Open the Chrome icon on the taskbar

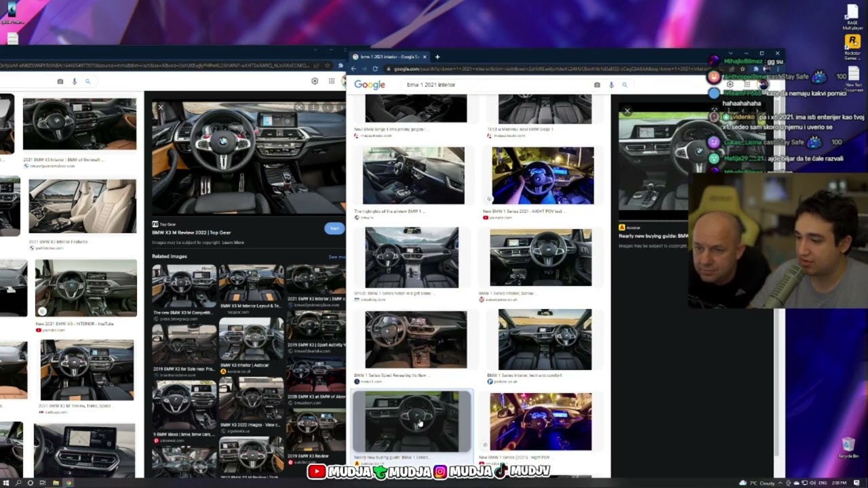68,483
